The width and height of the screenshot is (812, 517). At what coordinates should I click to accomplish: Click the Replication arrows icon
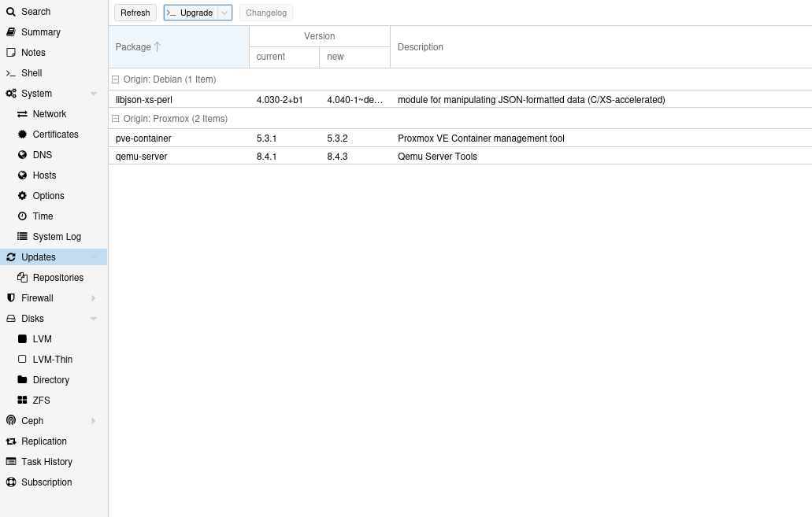click(11, 441)
